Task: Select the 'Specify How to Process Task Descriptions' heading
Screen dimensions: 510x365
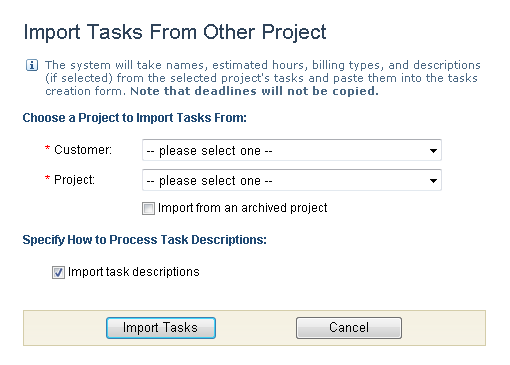Action: (x=145, y=240)
